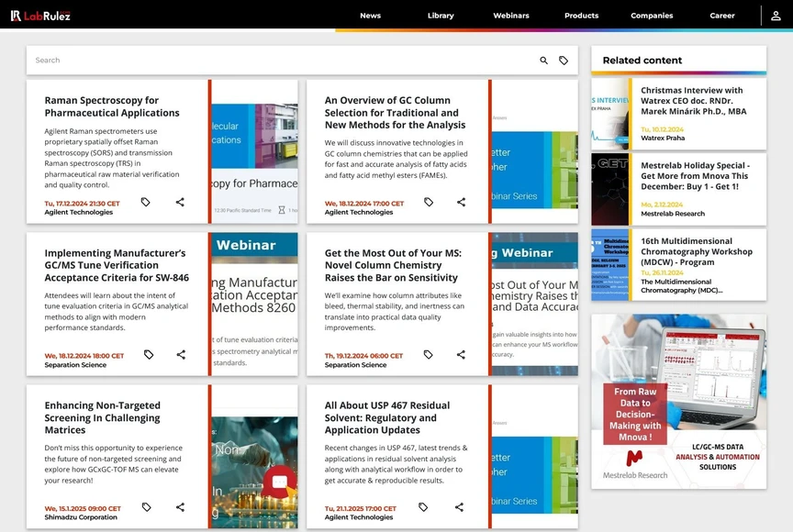Image resolution: width=793 pixels, height=532 pixels.
Task: Click tag icon on Raman Spectroscopy card
Action: 145,202
